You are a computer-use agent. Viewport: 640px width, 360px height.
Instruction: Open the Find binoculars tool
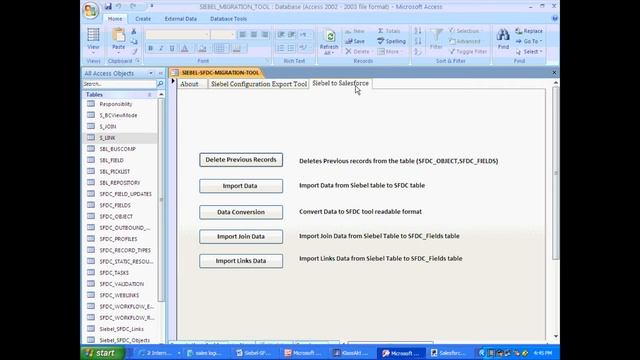[503, 39]
